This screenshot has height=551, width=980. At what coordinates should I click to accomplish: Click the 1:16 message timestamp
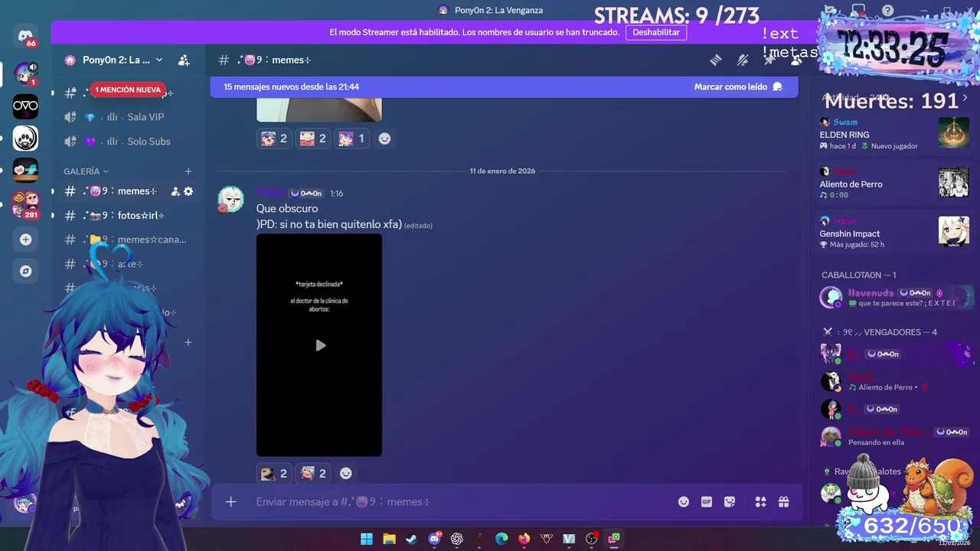pyautogui.click(x=336, y=194)
